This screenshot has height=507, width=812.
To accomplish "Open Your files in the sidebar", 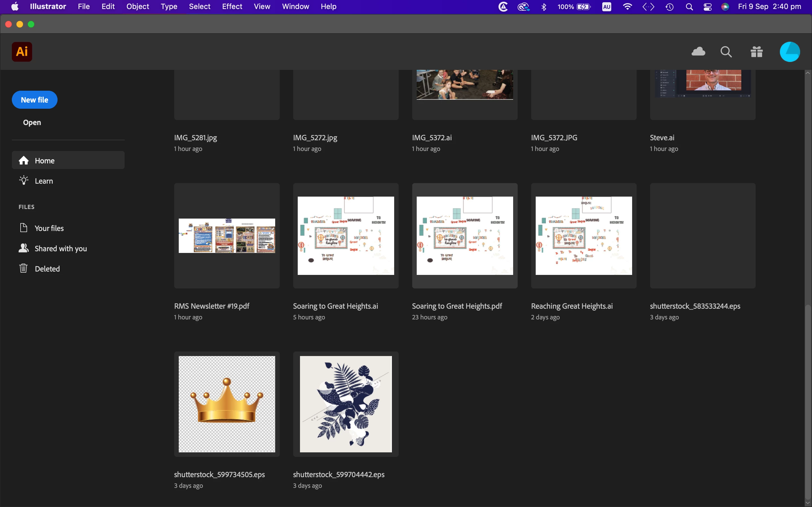I will pyautogui.click(x=49, y=228).
